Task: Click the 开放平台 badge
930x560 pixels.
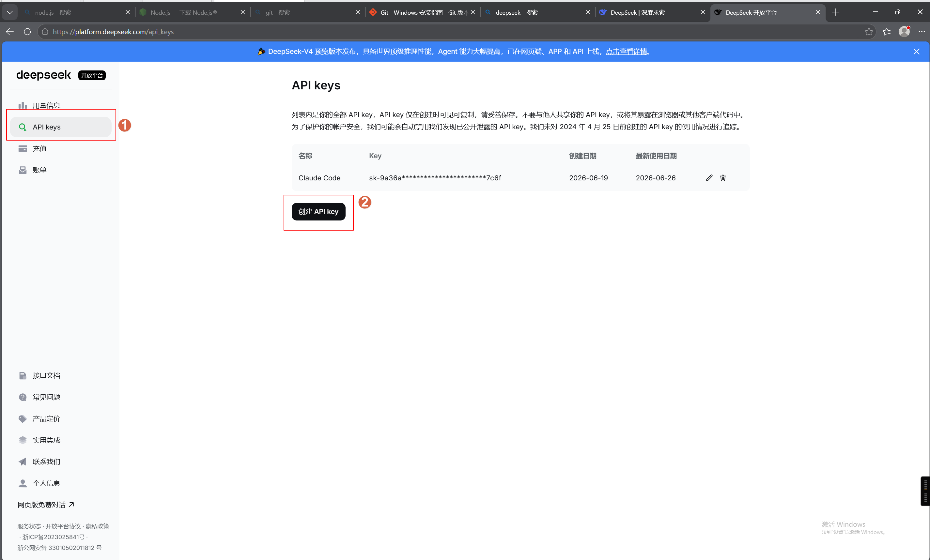Action: click(x=92, y=75)
